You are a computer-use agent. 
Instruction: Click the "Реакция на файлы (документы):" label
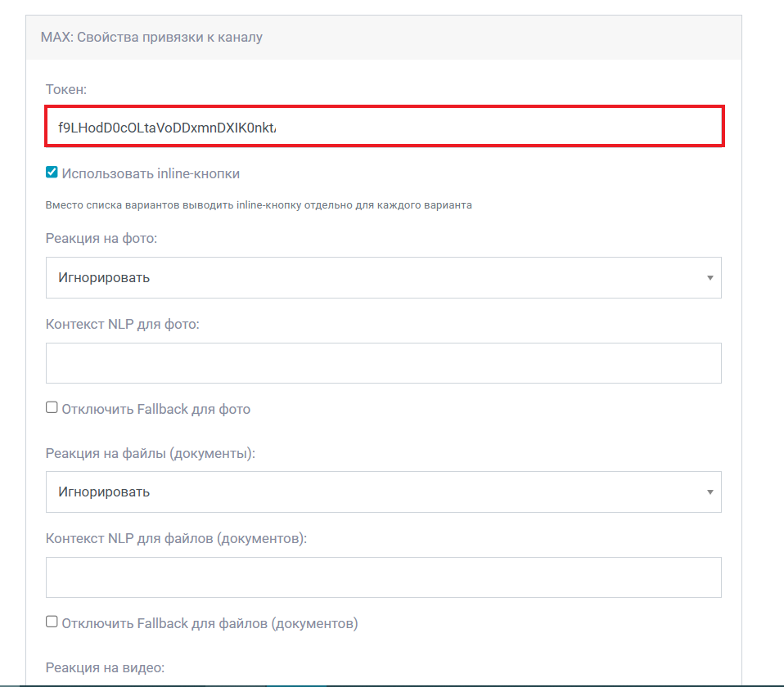(x=151, y=452)
